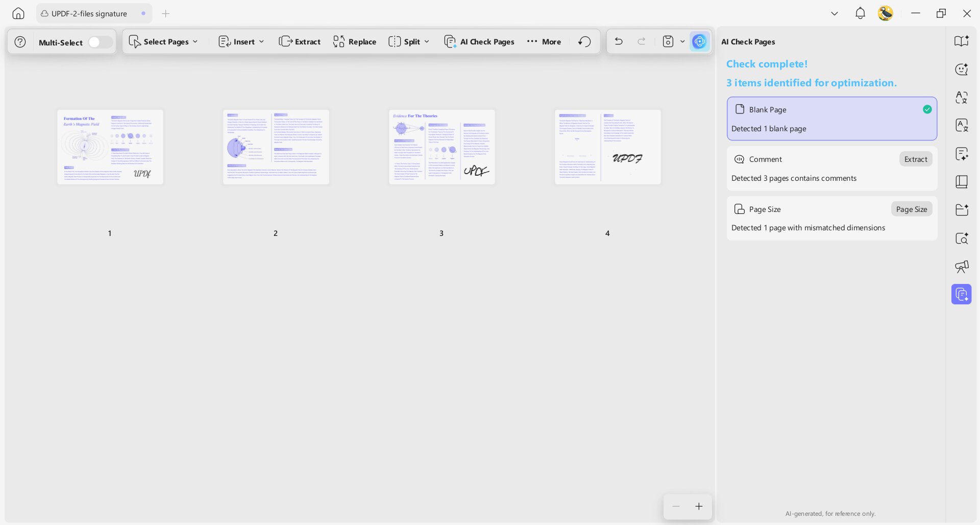
Task: Open the presentation slideshow icon
Action: pyautogui.click(x=962, y=267)
